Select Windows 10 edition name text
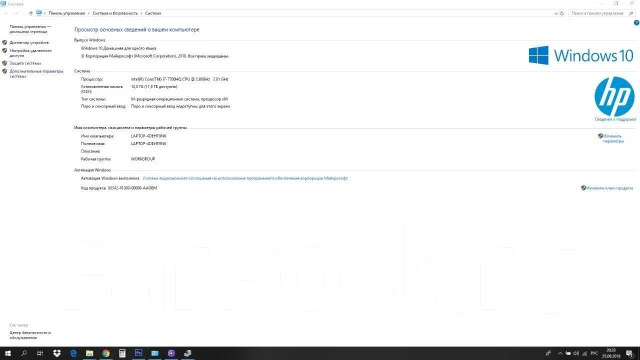Image resolution: width=640 pixels, height=360 pixels. 118,48
